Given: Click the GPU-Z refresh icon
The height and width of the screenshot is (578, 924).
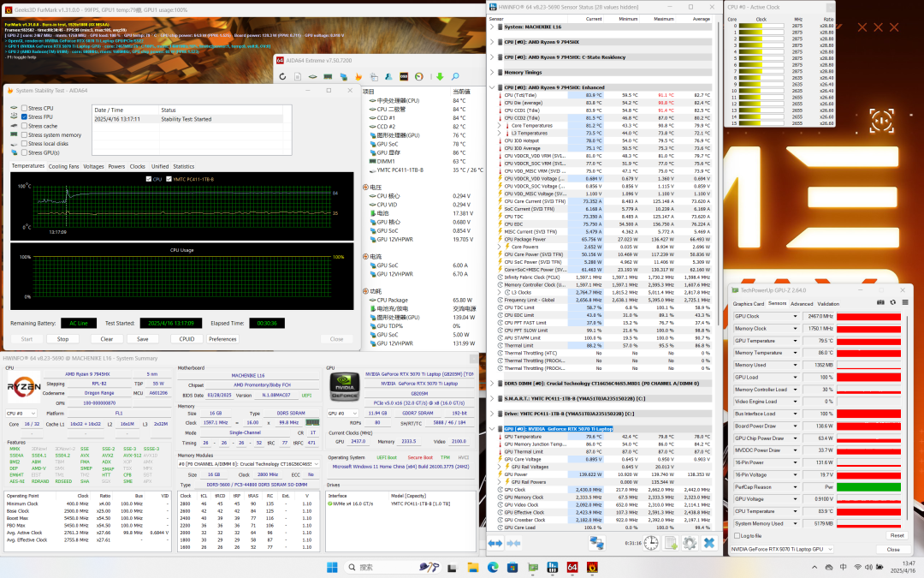Looking at the screenshot, I should [x=892, y=302].
